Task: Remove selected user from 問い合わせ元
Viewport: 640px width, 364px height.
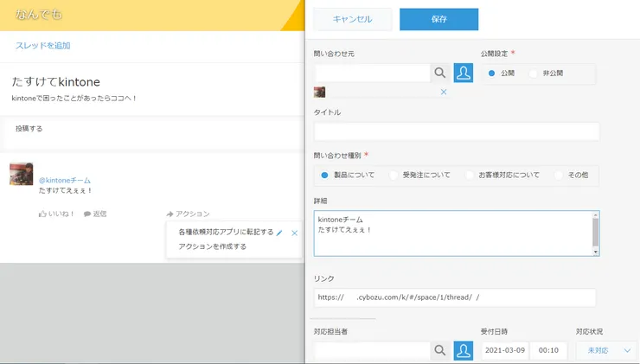Action: point(444,93)
